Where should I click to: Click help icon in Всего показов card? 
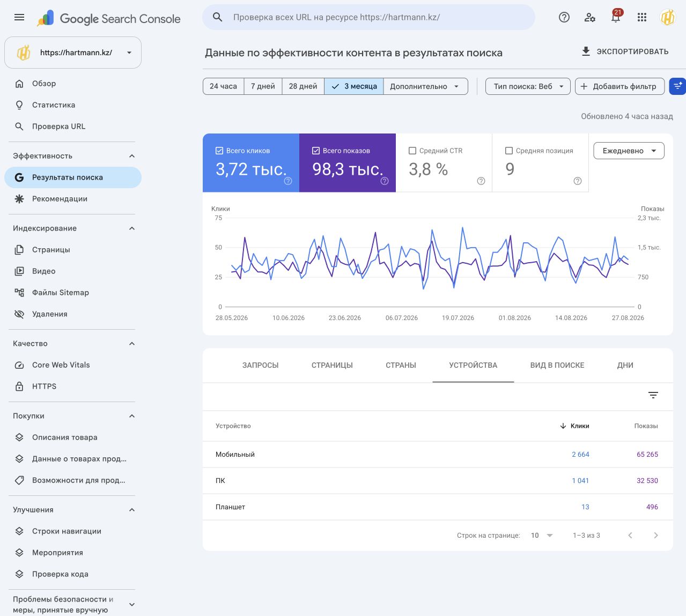pyautogui.click(x=385, y=181)
